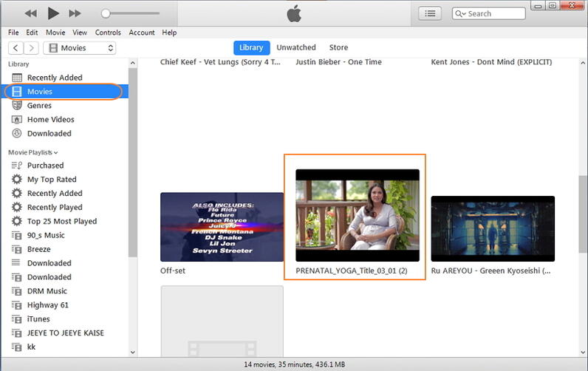Select the Genres label in the sidebar
Screen dimensions: 588x371
coord(39,106)
